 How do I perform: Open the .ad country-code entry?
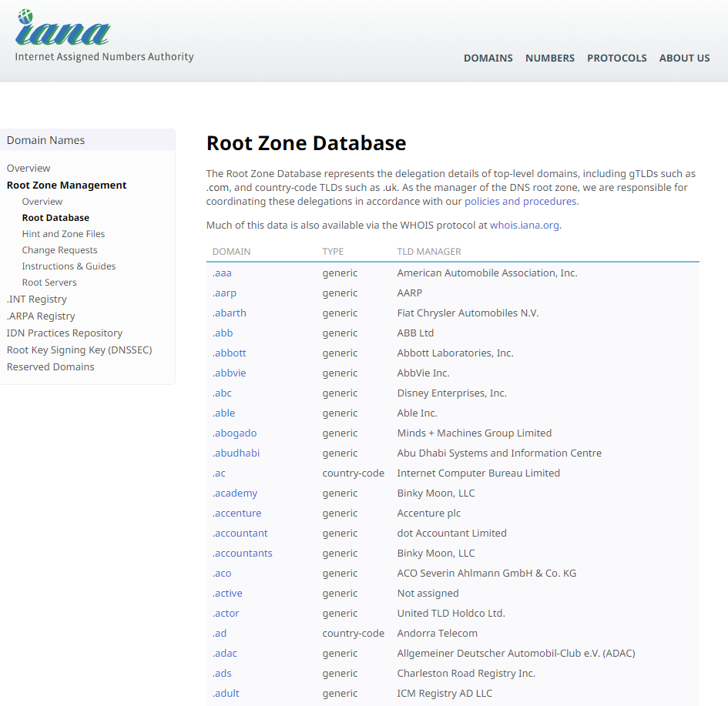click(220, 633)
